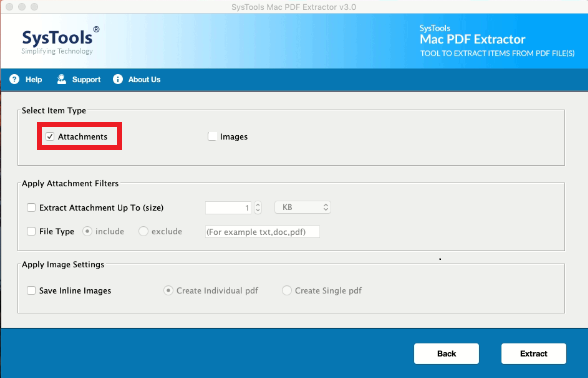Screen dimensions: 588x378
Task: Open the About Us menu label
Action: (x=144, y=80)
